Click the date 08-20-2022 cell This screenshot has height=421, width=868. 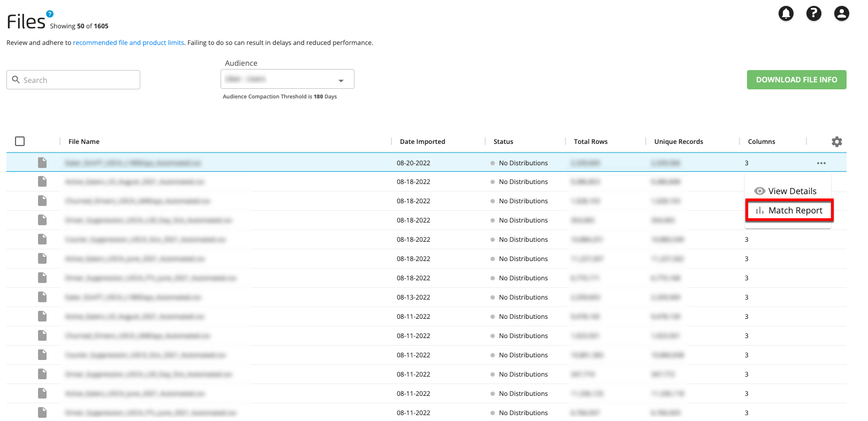413,163
